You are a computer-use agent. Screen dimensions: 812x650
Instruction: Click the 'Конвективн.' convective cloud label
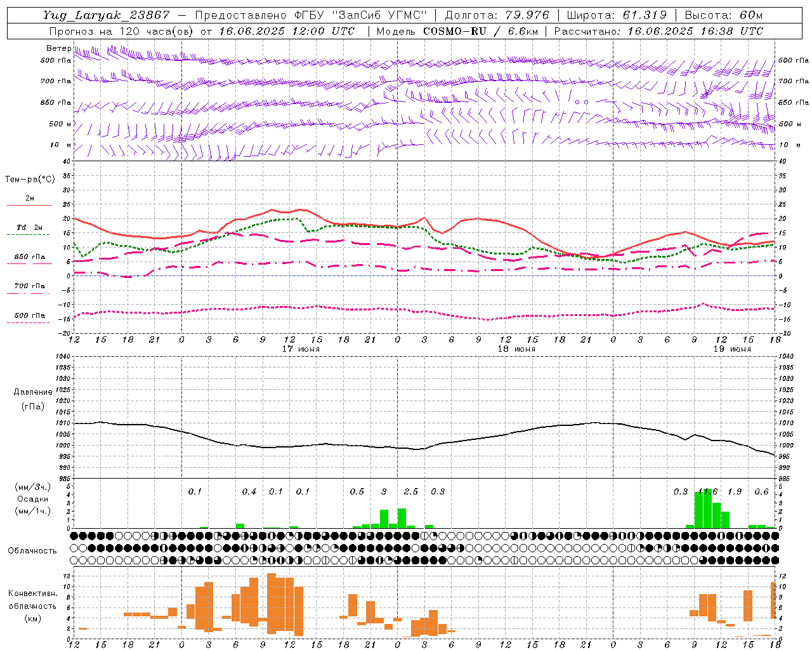tap(33, 594)
